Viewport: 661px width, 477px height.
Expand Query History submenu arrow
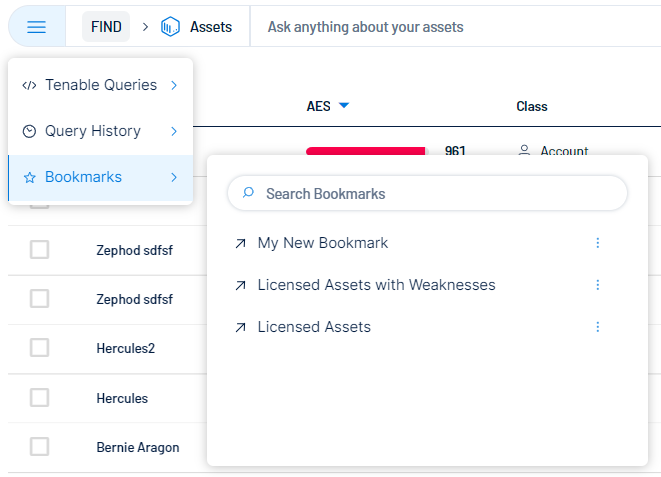[x=174, y=131]
